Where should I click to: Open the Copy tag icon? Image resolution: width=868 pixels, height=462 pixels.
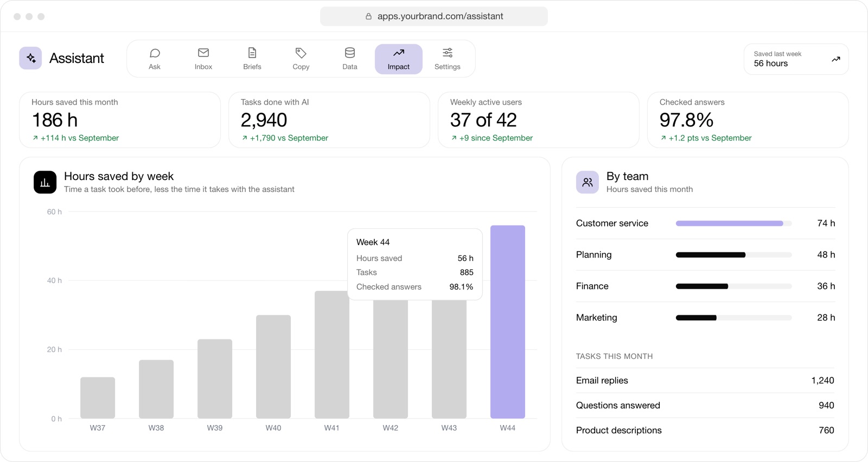click(301, 53)
